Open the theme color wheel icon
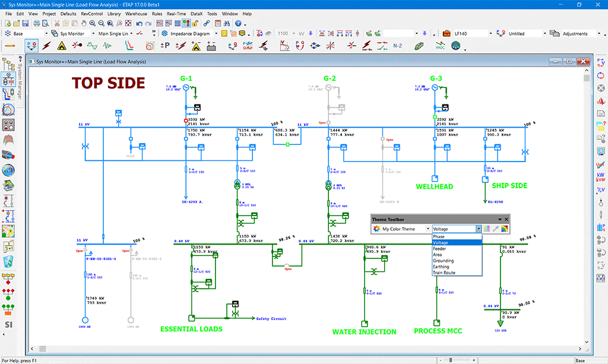Image resolution: width=608 pixels, height=364 pixels. coord(376,229)
